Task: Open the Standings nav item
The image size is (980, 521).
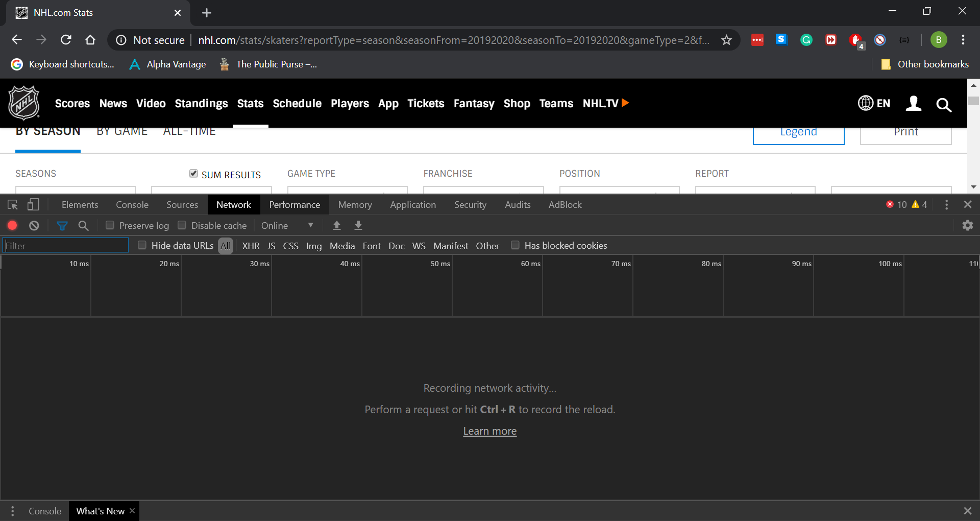Action: coord(201,104)
